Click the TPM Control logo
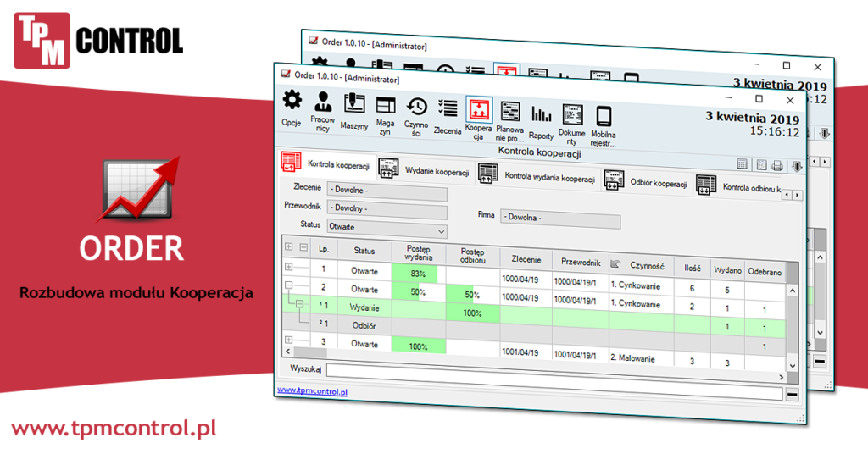Viewport: 868px width, 454px height. pyautogui.click(x=98, y=41)
